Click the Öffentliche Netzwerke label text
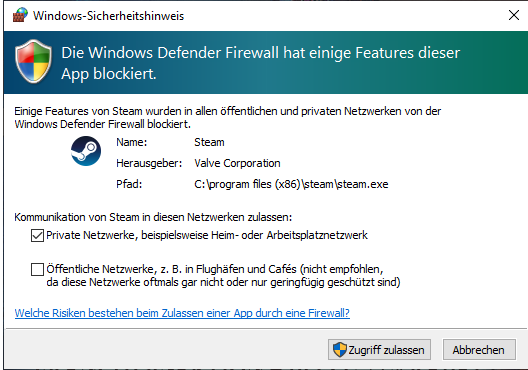Screen dimensions: 528x370 [223, 275]
